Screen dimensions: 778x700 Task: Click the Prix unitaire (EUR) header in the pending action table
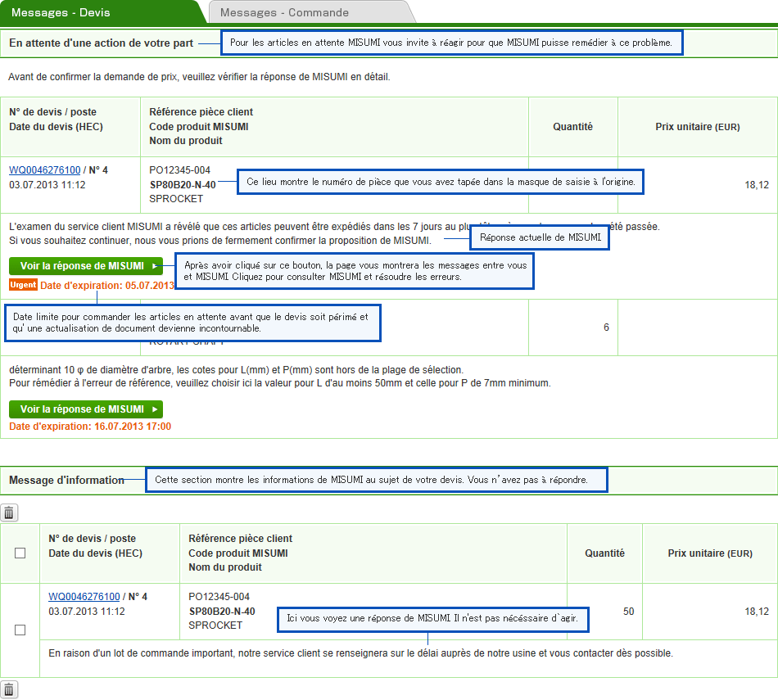pyautogui.click(x=698, y=127)
